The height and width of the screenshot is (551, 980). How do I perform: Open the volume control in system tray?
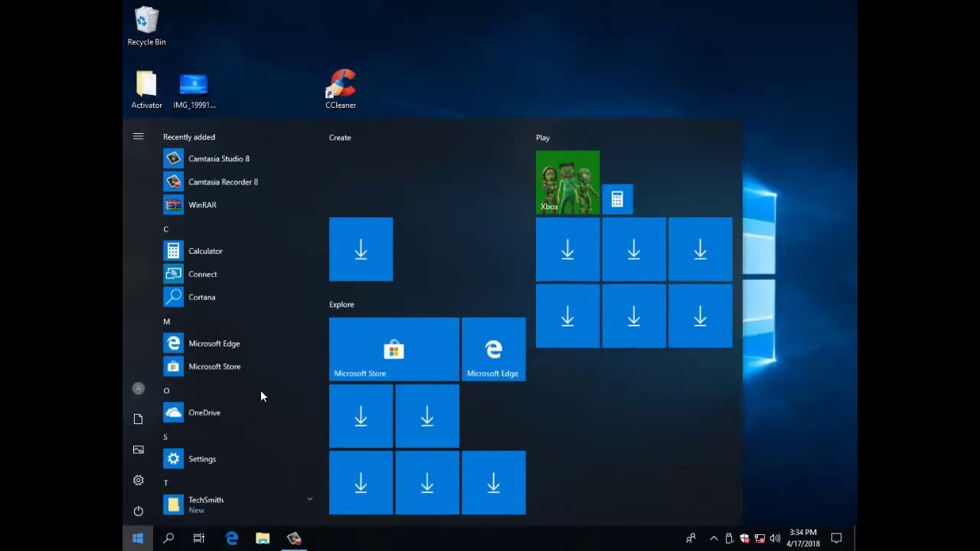coord(775,539)
